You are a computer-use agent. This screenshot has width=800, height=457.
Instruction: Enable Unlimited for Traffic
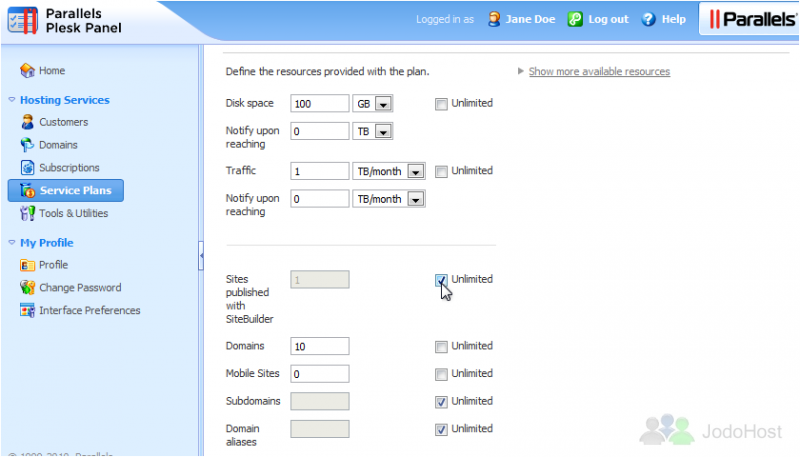tap(441, 171)
